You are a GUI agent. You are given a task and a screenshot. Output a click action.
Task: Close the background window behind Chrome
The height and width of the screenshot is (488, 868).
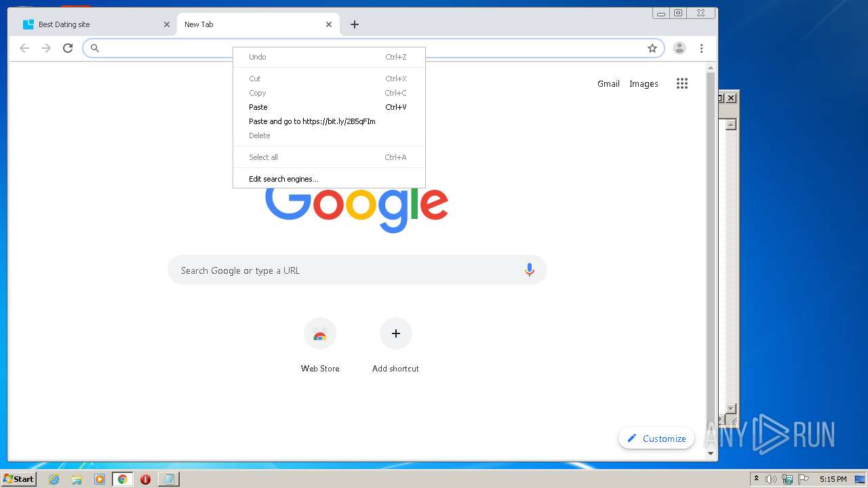click(731, 98)
